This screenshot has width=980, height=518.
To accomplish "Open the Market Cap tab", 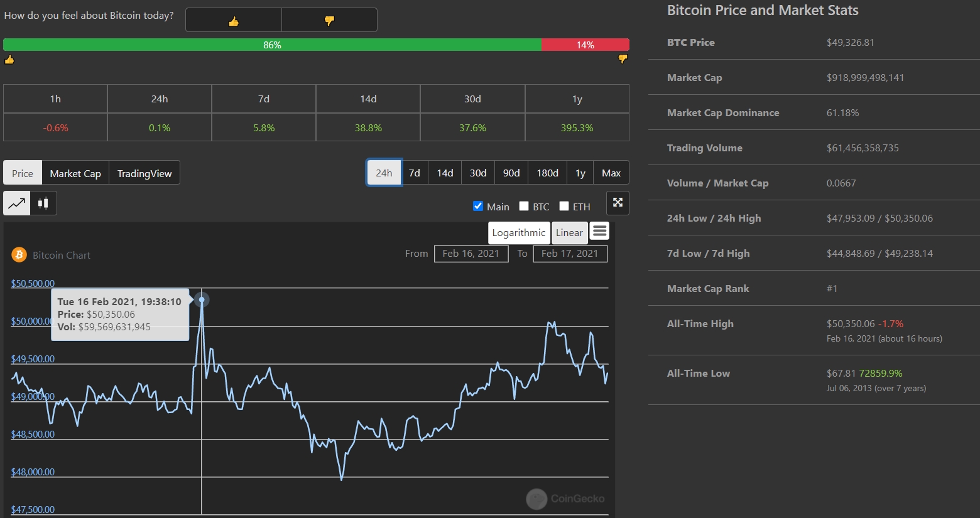I will [x=75, y=173].
